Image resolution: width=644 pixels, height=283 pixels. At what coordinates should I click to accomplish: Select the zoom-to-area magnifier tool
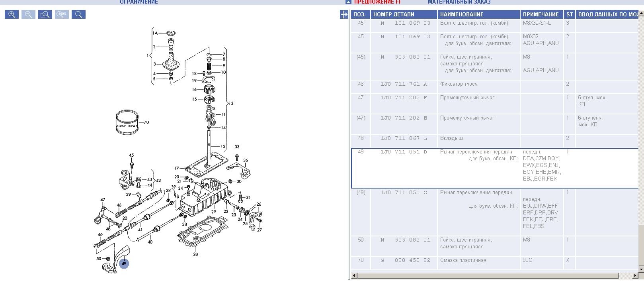45,15
